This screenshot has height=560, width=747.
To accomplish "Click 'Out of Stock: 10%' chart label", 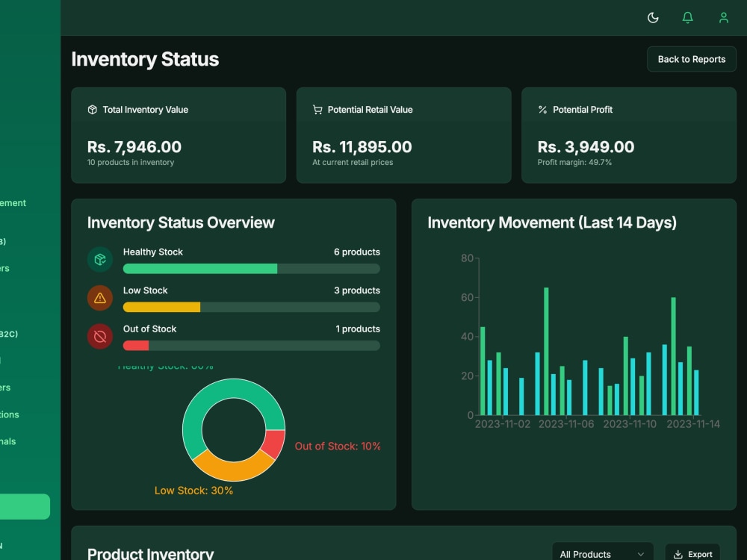I will click(338, 447).
